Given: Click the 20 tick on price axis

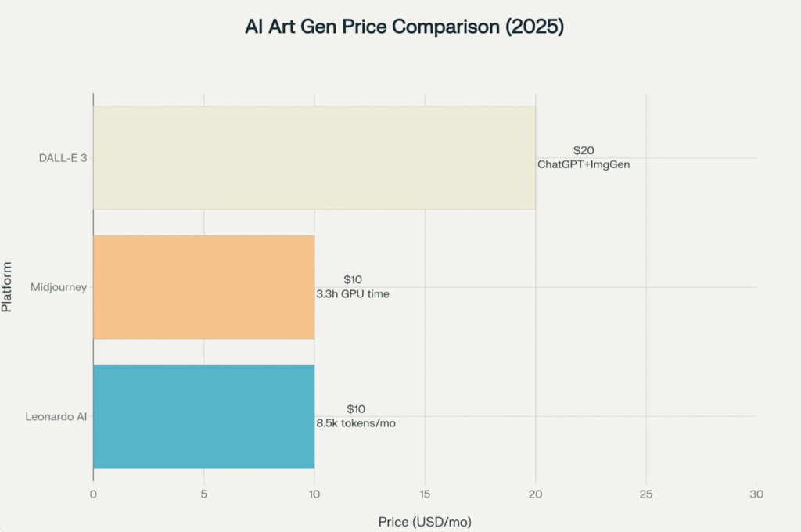Looking at the screenshot, I should click(x=535, y=494).
